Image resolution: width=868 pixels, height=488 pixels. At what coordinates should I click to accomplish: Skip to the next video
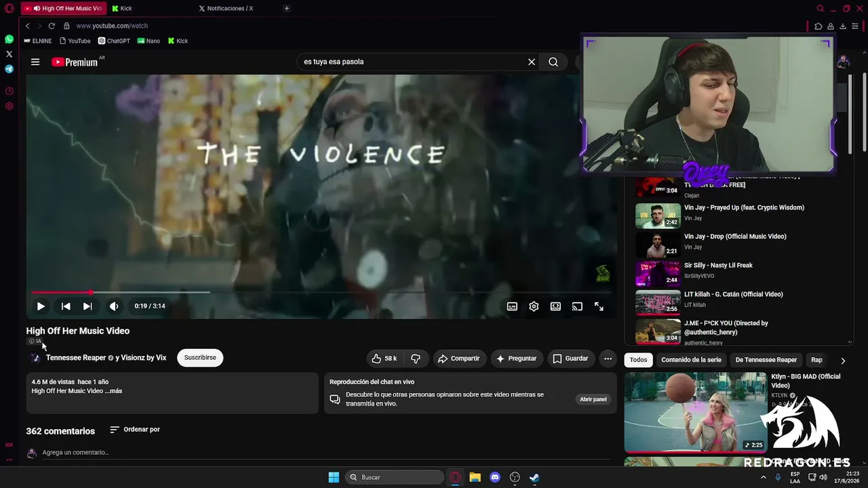[x=87, y=306]
